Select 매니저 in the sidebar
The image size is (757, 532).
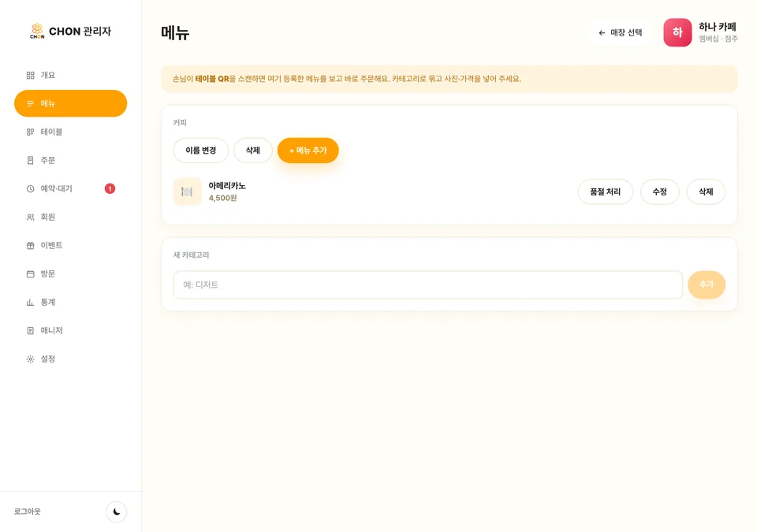click(70, 331)
